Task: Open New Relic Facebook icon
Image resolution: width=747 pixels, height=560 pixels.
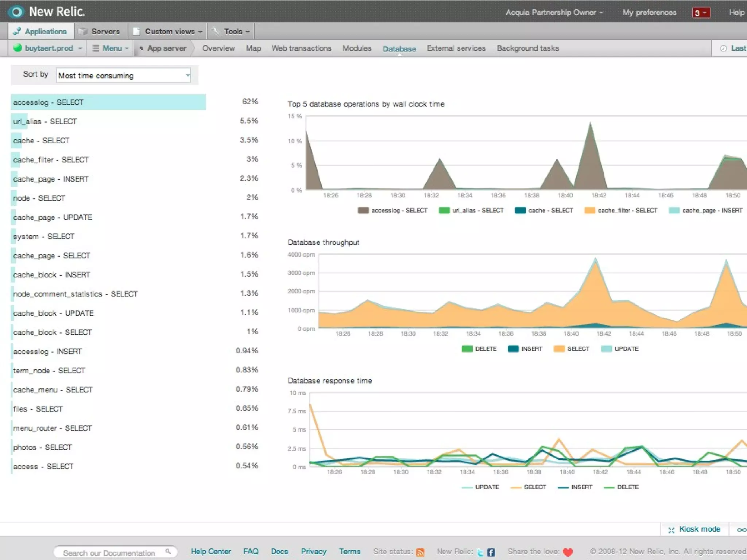Action: coord(491,552)
